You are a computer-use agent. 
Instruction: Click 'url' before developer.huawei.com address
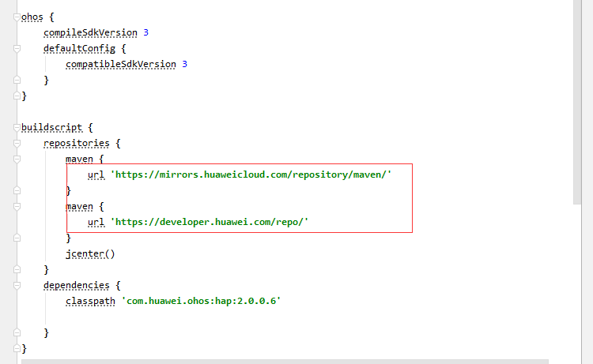[96, 222]
